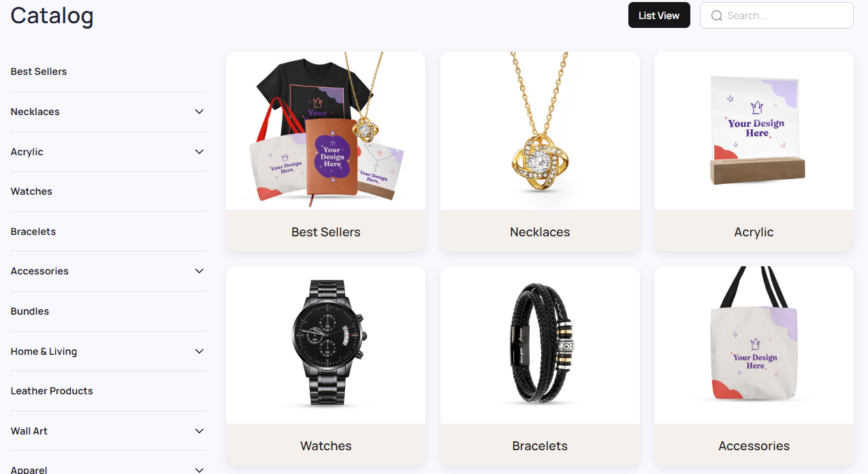Click the magnifier icon in search box
Viewport: 868px width, 474px height.
pyautogui.click(x=716, y=16)
